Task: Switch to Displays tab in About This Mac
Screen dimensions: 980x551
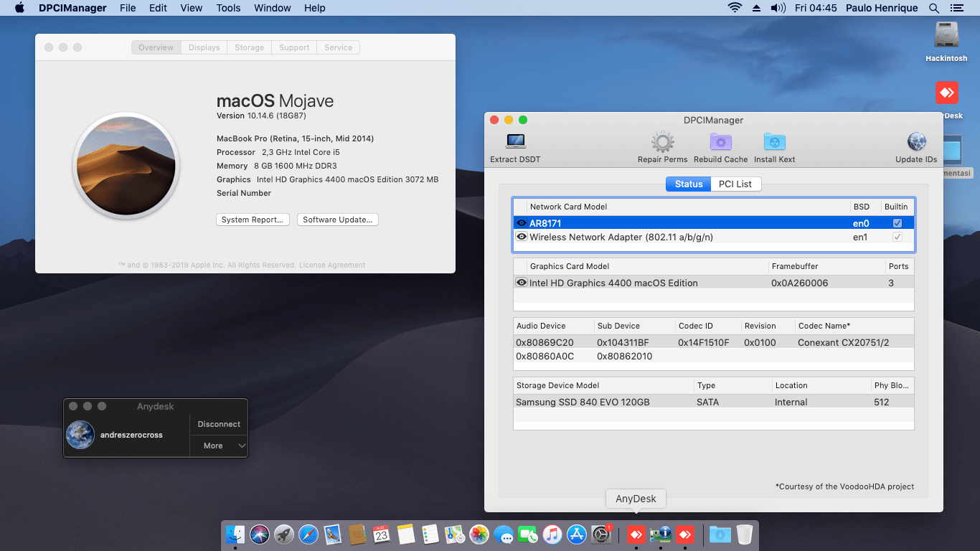Action: pyautogui.click(x=204, y=47)
